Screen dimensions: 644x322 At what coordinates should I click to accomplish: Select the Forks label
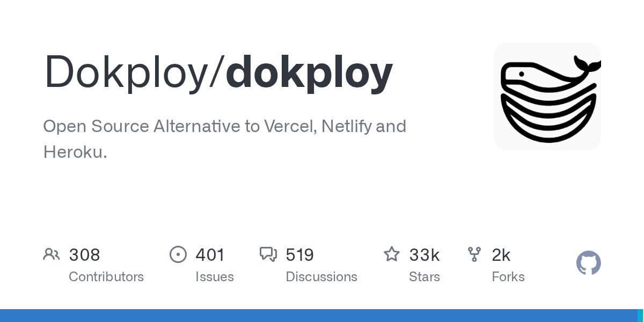[x=508, y=277]
